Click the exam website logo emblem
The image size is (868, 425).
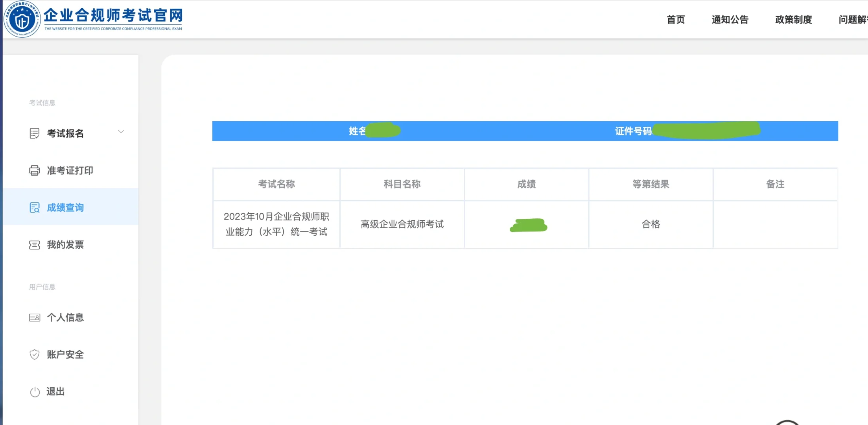tap(22, 19)
